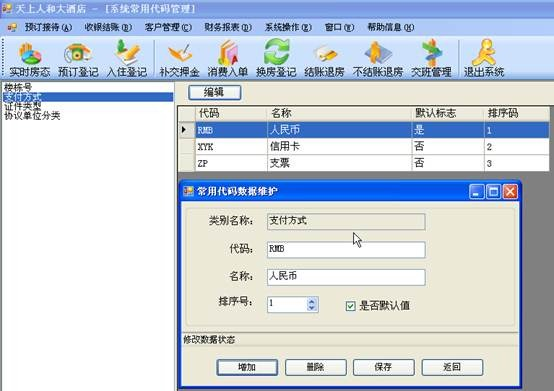This screenshot has height=391, width=554.
Task: Click the 是 cell in the RMB row
Action: (x=448, y=130)
